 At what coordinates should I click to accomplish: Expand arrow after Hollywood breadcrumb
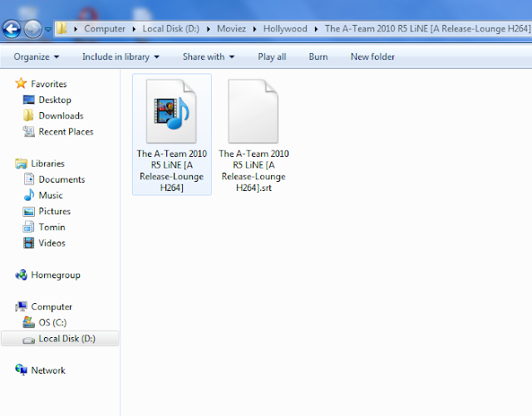[316, 29]
